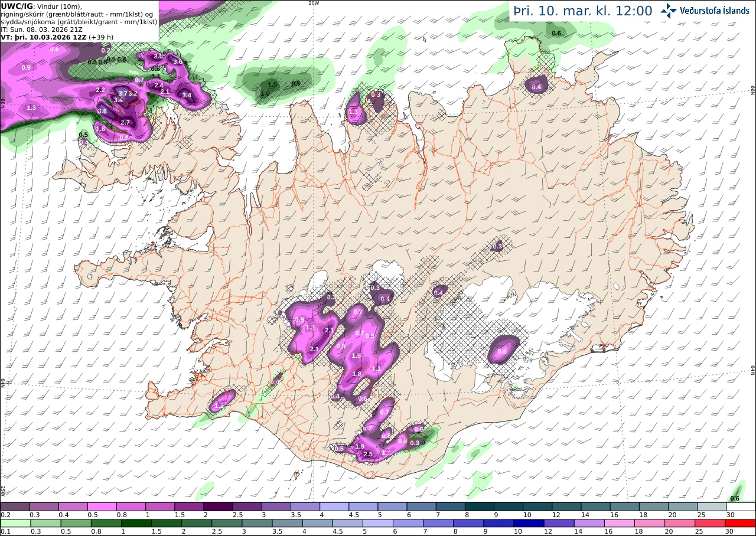Viewport: 756px width, 536px height.
Task: Click the 2.4 snowfall value
Action: tap(159, 85)
